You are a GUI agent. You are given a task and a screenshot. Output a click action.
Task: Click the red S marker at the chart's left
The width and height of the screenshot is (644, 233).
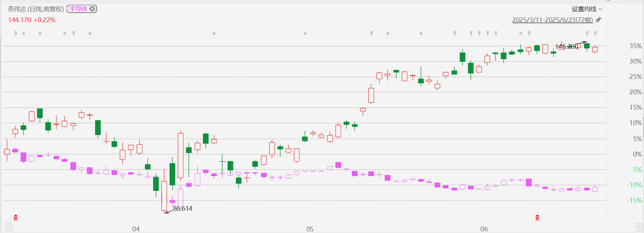pos(15,218)
